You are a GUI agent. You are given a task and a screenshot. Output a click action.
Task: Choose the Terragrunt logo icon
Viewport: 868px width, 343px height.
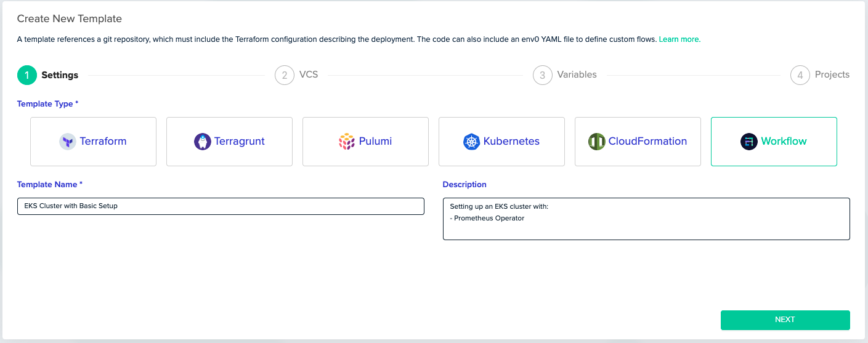pyautogui.click(x=202, y=142)
